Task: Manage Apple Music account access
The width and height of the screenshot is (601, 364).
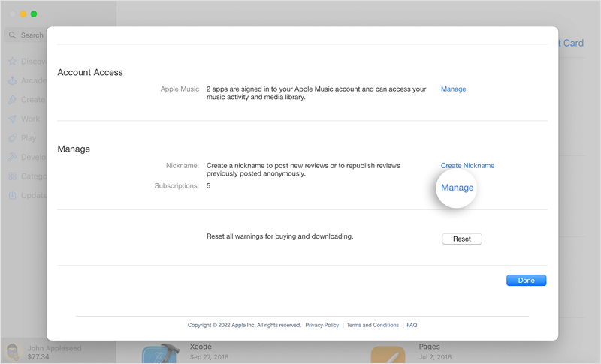Action: pyautogui.click(x=453, y=89)
